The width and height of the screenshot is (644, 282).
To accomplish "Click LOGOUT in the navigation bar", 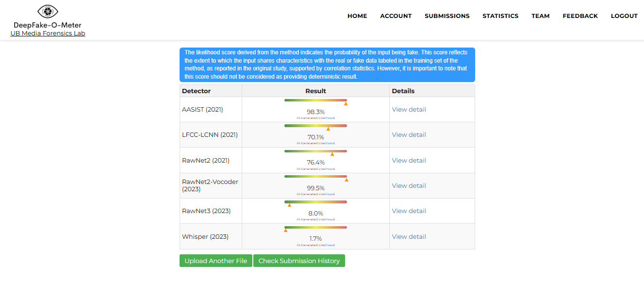I will 624,16.
